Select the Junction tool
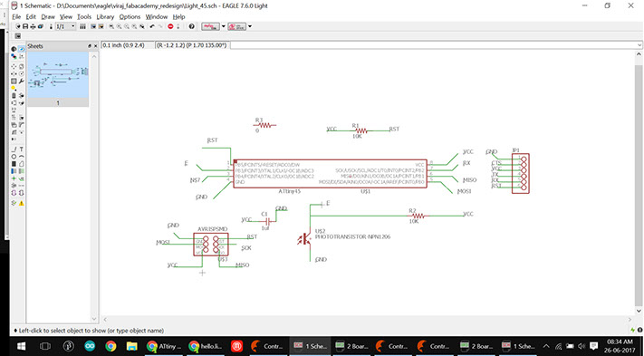The width and height of the screenshot is (644, 356). [14, 178]
